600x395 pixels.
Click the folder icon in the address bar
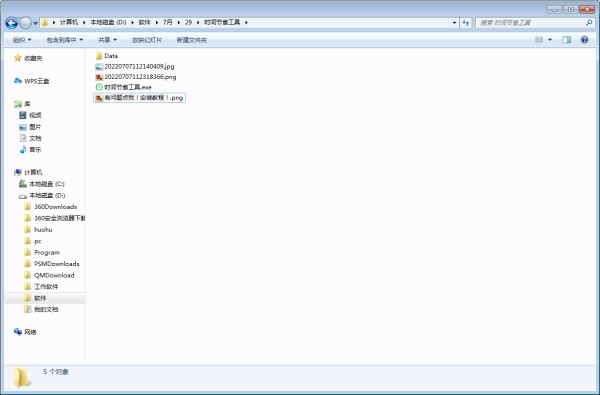[45, 23]
